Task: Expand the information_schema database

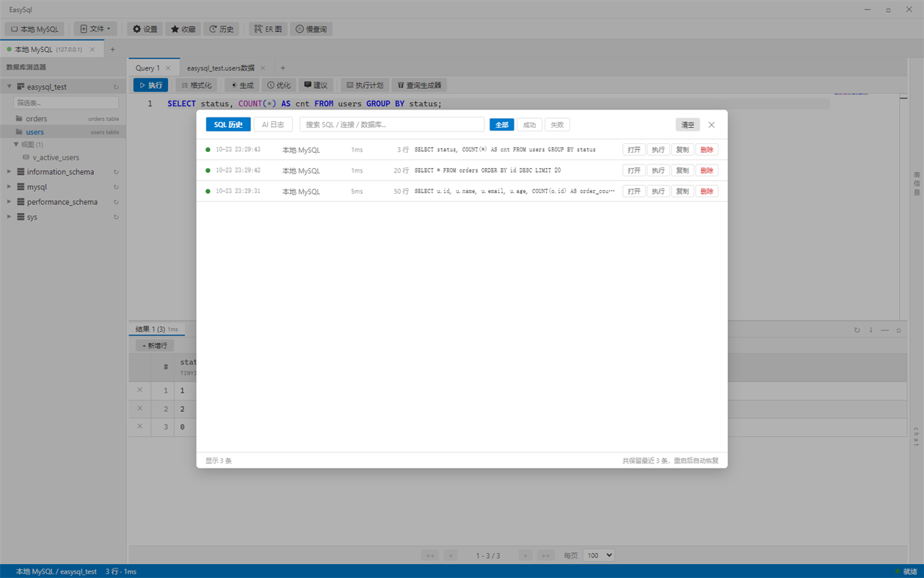Action: (x=10, y=172)
